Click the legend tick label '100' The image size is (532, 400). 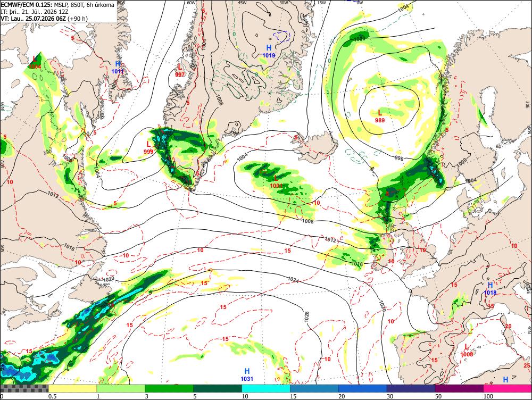coord(488,396)
